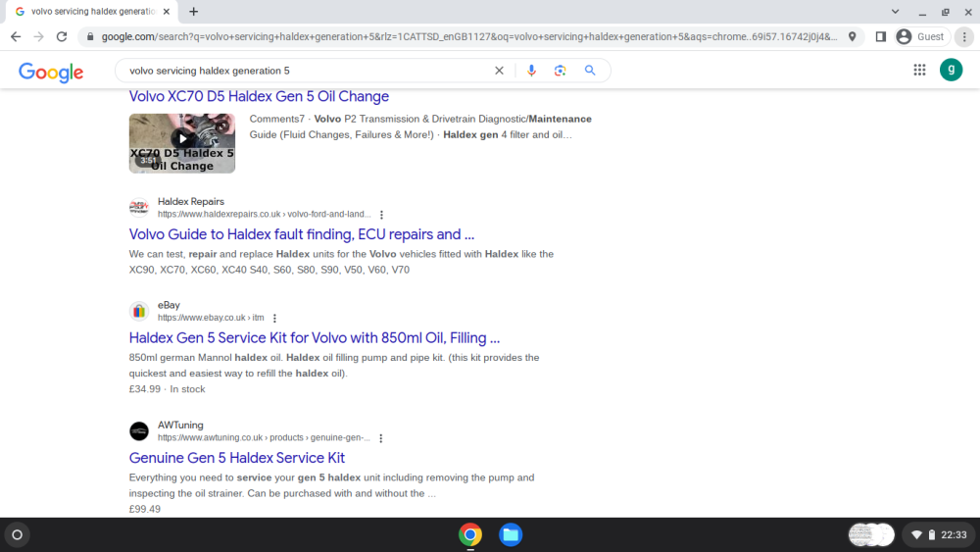Play the XC70 D5 Haldex video thumbnail
The image size is (980, 552).
click(182, 143)
